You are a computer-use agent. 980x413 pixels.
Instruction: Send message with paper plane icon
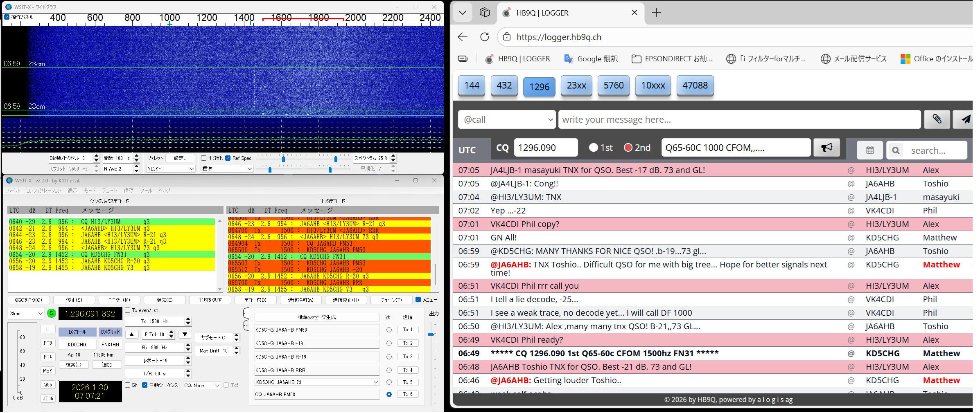(965, 119)
